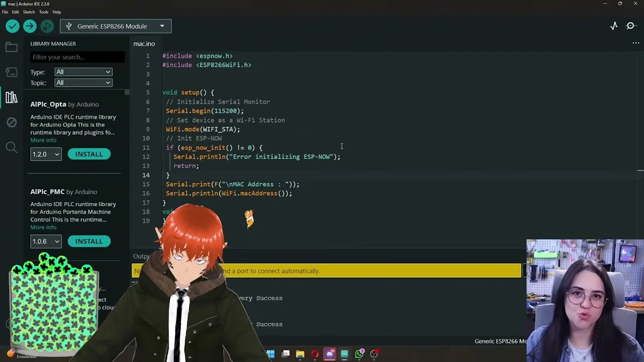Image resolution: width=644 pixels, height=362 pixels.
Task: Click the // Init ESP-NOW comment
Action: coord(194,138)
